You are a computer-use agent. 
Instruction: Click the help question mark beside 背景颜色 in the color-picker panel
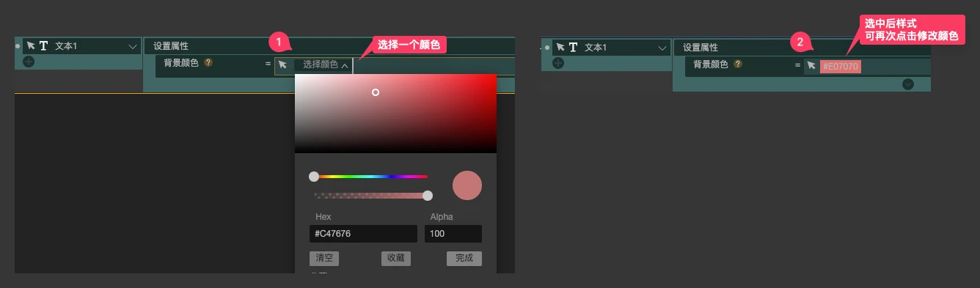[208, 63]
